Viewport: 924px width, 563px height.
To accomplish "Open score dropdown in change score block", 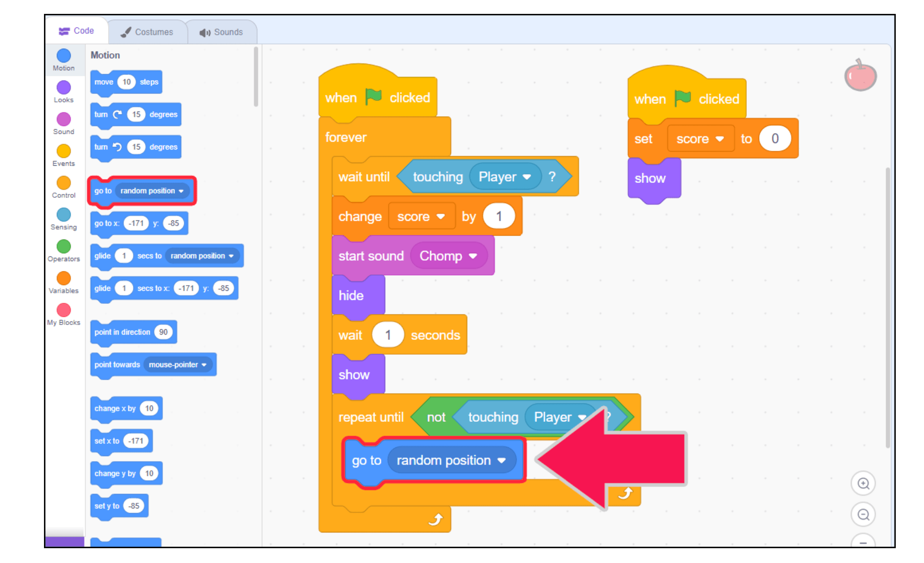I will point(421,216).
